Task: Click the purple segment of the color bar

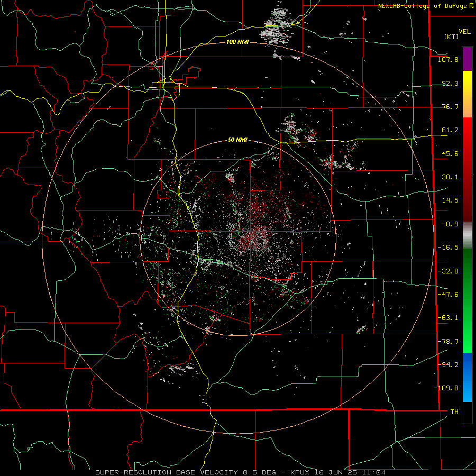Action: pos(467,59)
